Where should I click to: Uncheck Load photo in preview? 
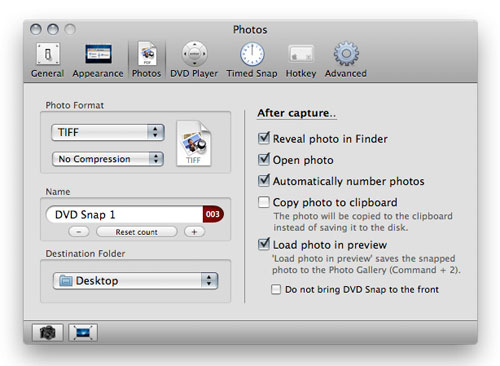(x=264, y=244)
